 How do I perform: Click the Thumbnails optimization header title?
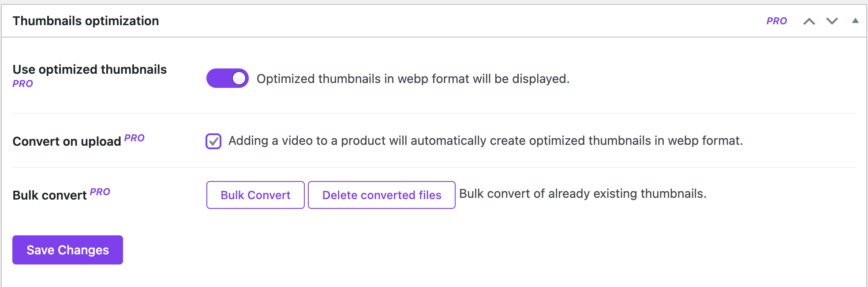pyautogui.click(x=86, y=21)
